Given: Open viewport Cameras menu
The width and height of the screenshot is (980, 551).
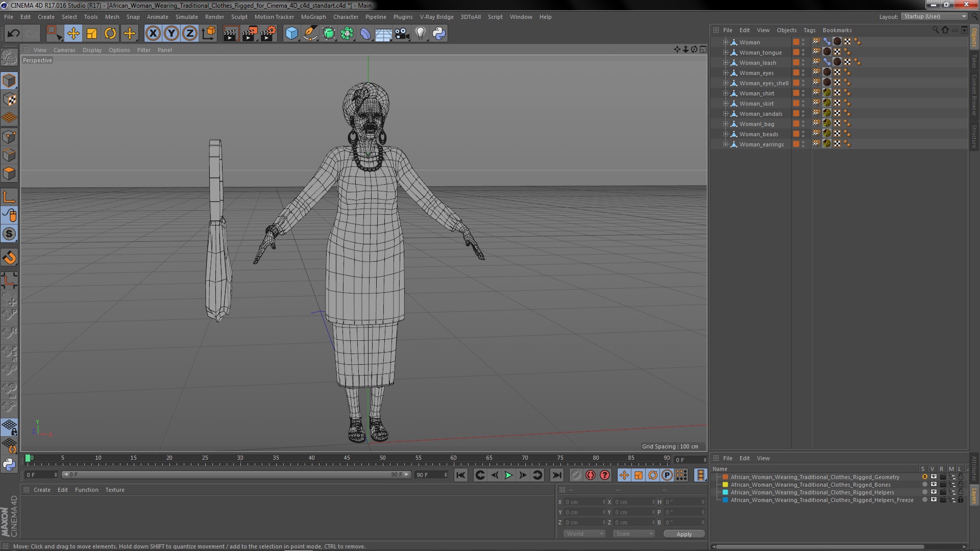Looking at the screenshot, I should click(x=64, y=50).
